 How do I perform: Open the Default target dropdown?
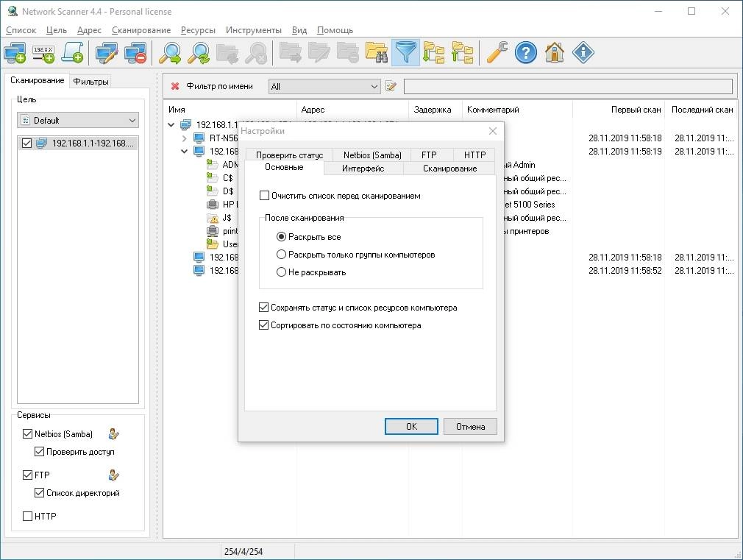[x=78, y=121]
